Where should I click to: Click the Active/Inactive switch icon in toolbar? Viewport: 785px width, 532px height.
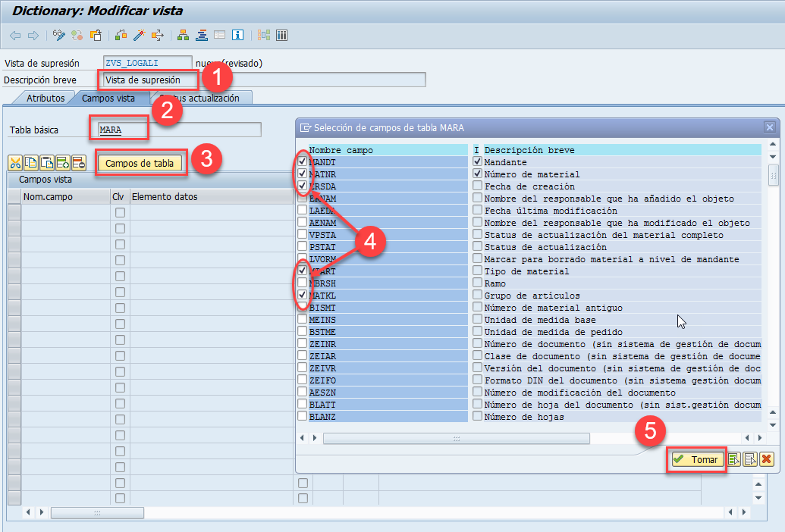(77, 36)
